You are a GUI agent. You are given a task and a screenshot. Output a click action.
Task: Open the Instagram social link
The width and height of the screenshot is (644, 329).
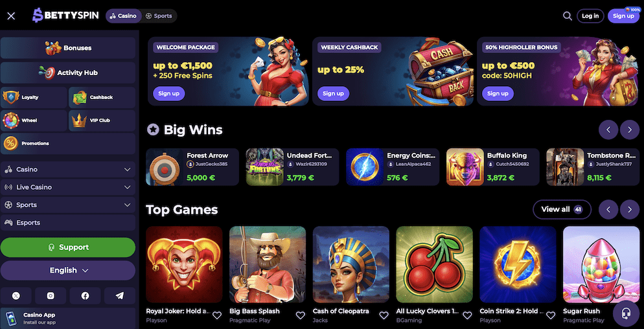[x=51, y=296]
